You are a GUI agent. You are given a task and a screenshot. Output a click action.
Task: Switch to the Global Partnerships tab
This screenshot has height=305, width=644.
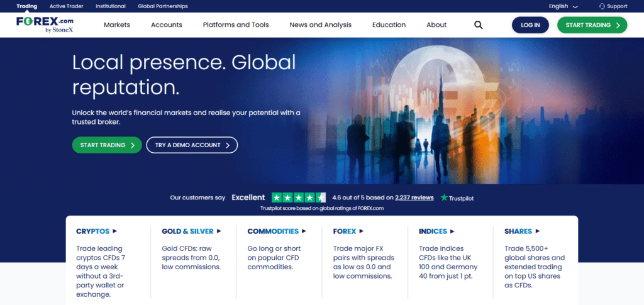click(x=163, y=6)
